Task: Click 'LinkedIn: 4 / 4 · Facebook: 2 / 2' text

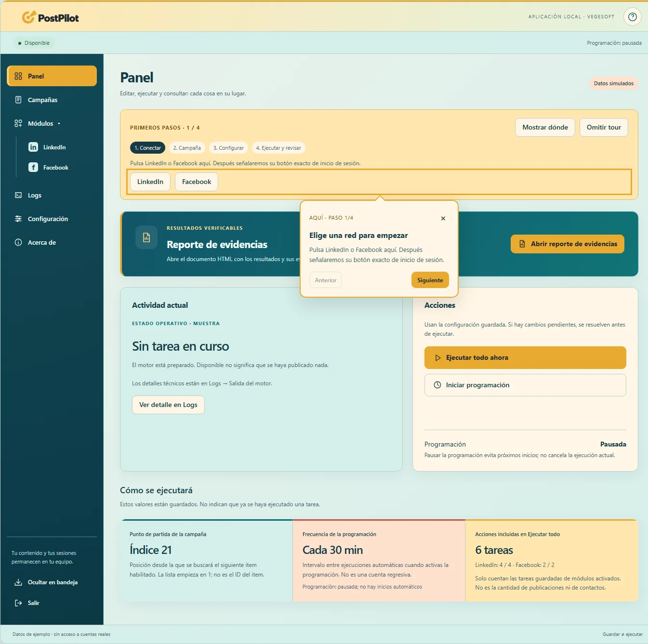Action: pos(515,565)
